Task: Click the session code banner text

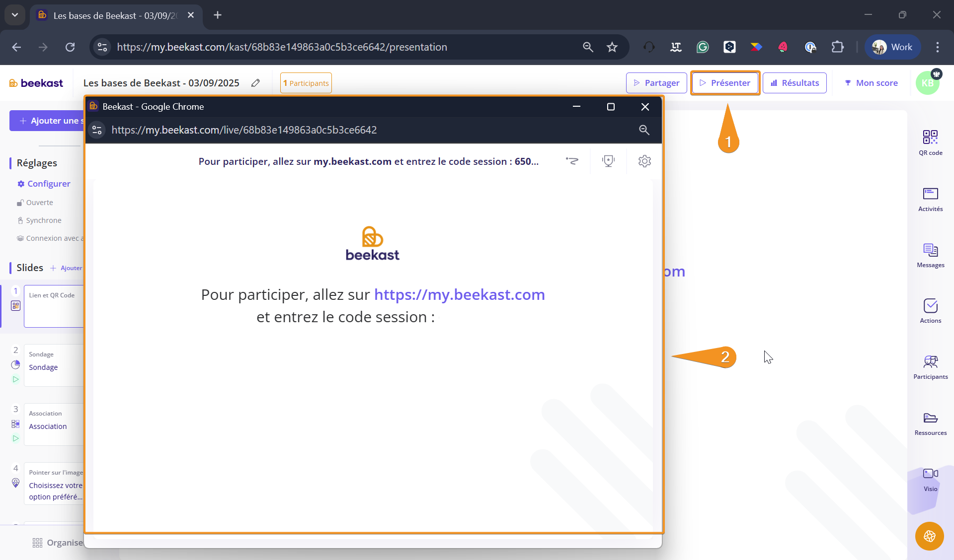Action: (368, 161)
